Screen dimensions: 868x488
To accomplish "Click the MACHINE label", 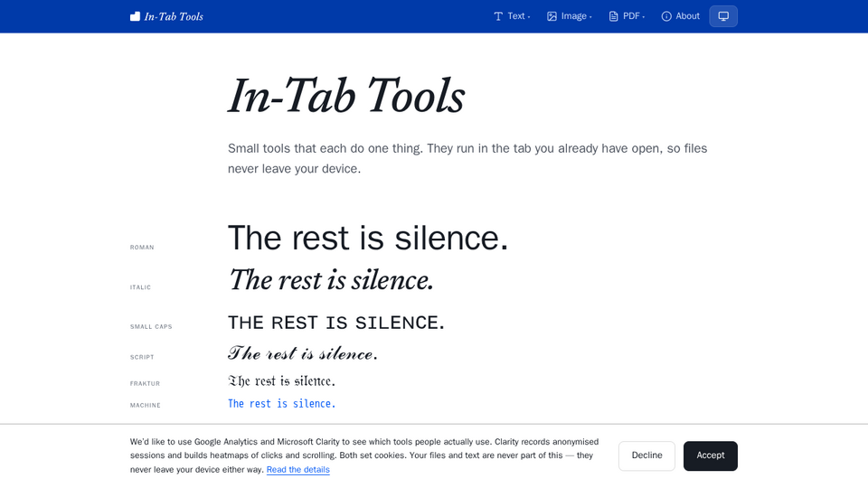I will (x=146, y=406).
